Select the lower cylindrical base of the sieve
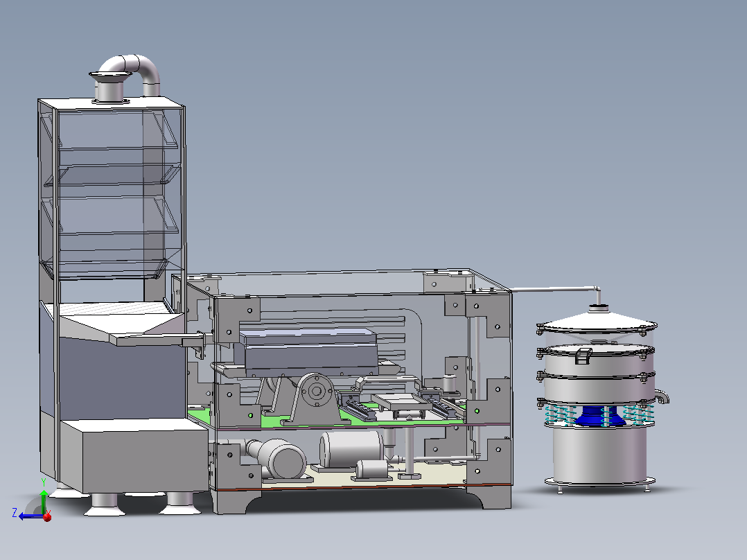 [600, 455]
